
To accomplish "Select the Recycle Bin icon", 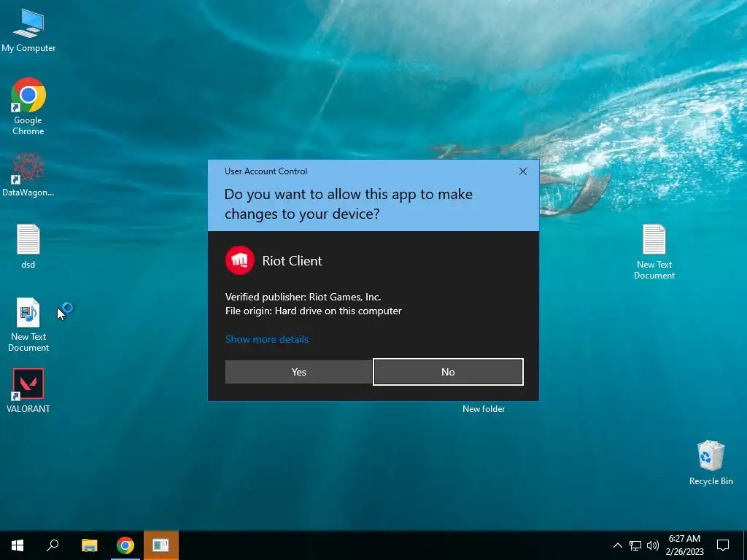I will click(x=711, y=463).
